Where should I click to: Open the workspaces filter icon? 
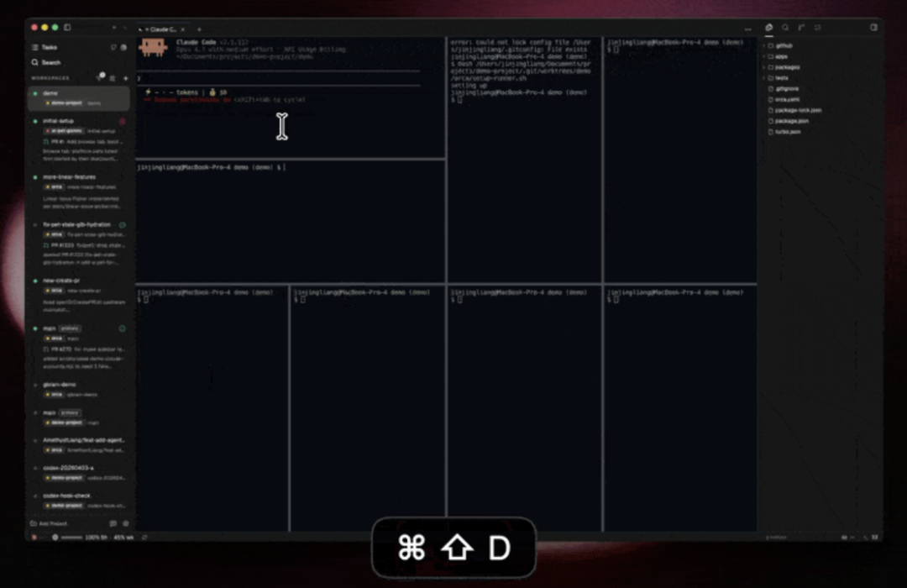[x=100, y=77]
